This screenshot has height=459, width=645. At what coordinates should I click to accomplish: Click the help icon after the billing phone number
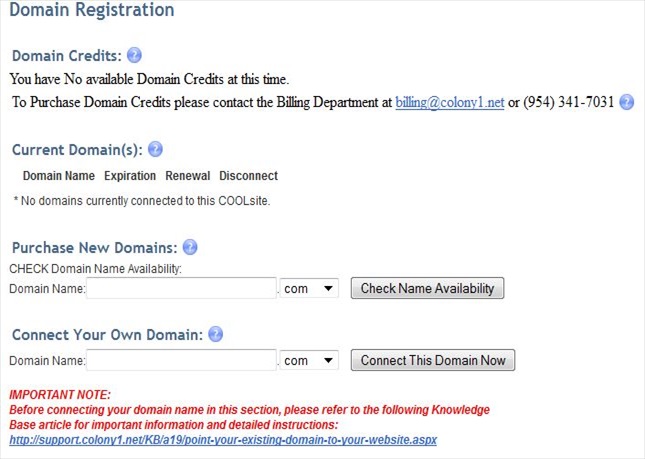[x=627, y=102]
